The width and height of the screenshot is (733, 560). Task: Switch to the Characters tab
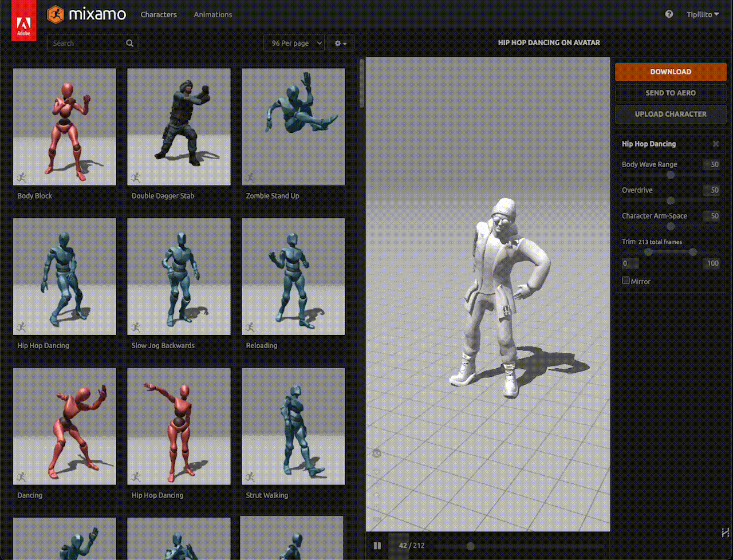(159, 14)
